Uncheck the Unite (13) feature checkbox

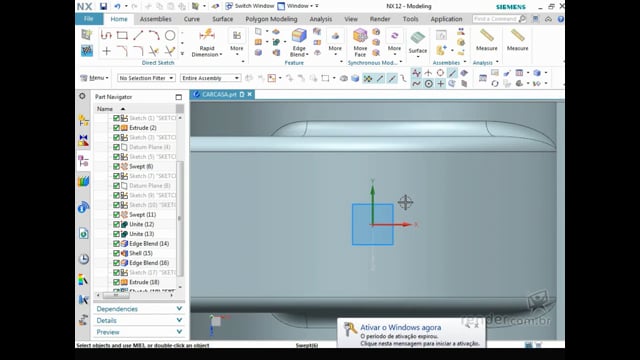[116, 234]
